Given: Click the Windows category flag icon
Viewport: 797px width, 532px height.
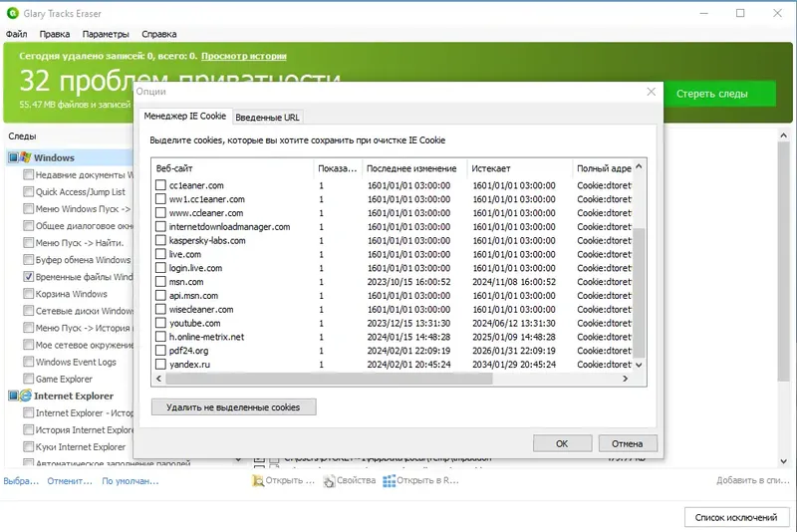Looking at the screenshot, I should coord(26,157).
